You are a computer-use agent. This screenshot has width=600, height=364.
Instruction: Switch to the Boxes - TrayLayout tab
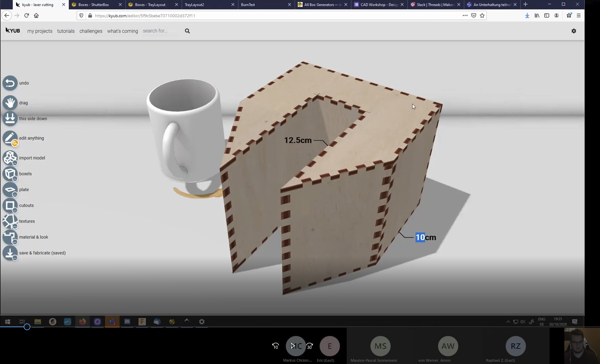click(150, 5)
